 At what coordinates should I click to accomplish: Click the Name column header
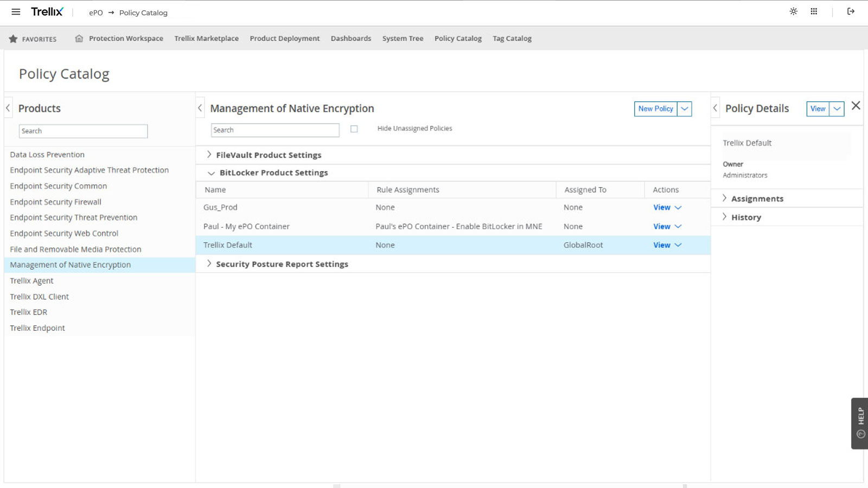(215, 190)
